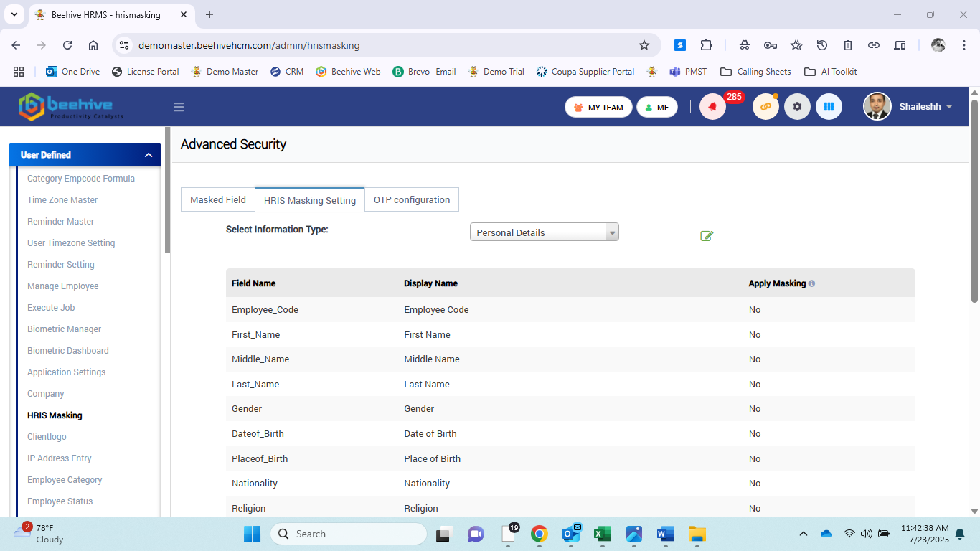Click the ME button

[x=656, y=108]
